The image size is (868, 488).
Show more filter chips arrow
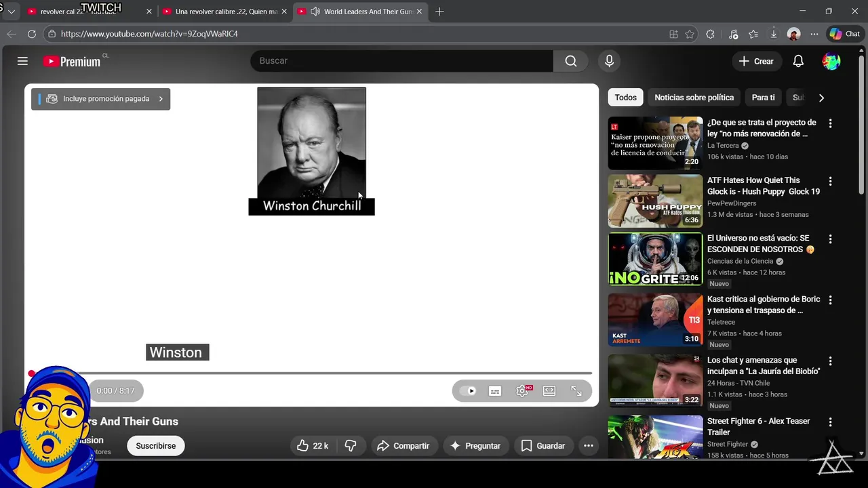click(821, 98)
